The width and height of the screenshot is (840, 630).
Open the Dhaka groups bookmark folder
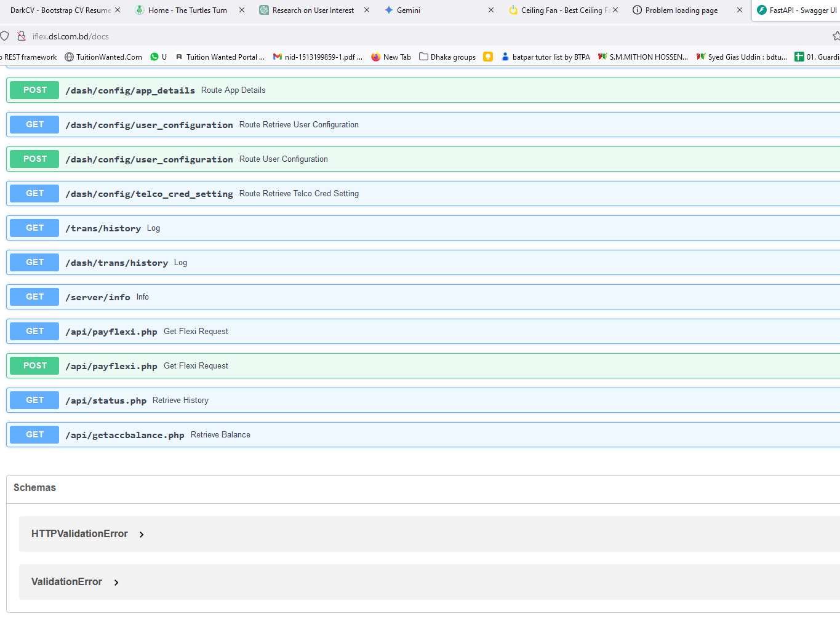[447, 57]
